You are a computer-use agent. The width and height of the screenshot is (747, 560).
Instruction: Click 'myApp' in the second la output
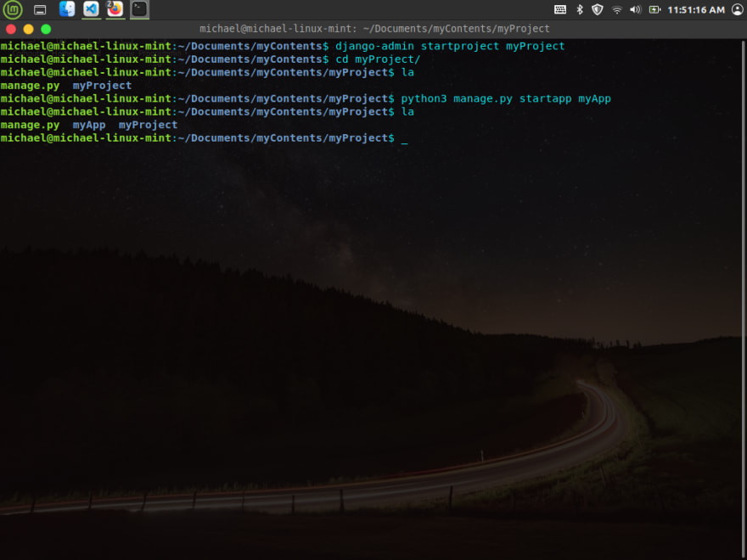89,126
